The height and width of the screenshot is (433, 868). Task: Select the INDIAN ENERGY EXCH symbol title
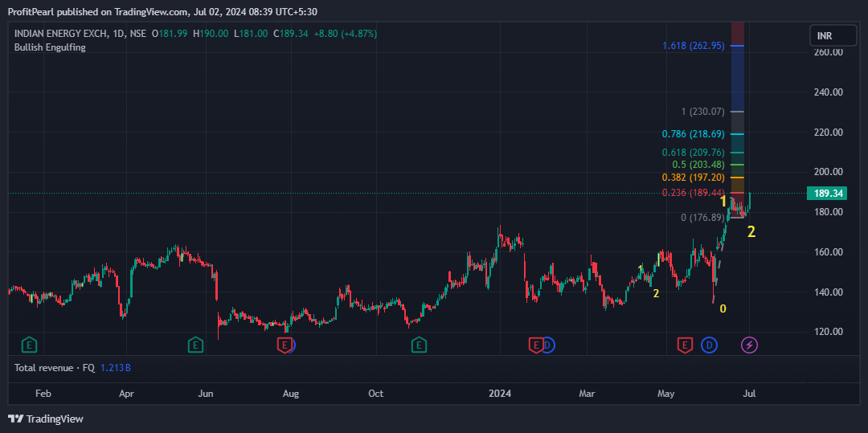pos(61,34)
